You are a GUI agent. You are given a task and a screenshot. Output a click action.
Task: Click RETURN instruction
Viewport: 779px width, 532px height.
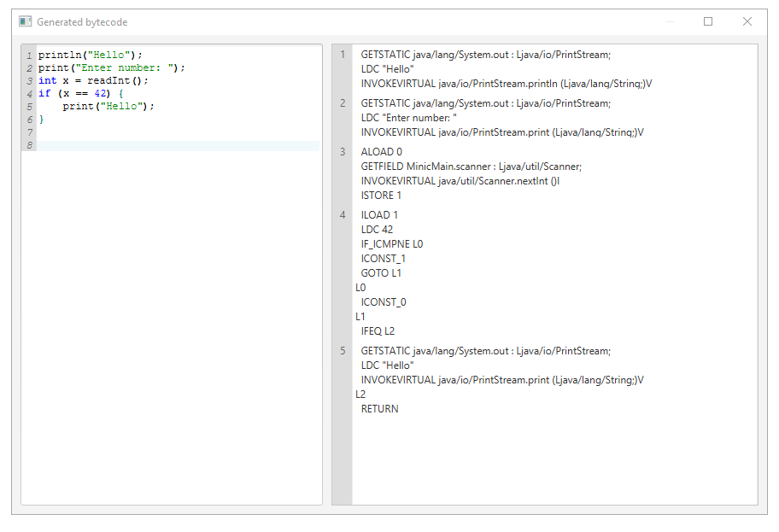379,409
